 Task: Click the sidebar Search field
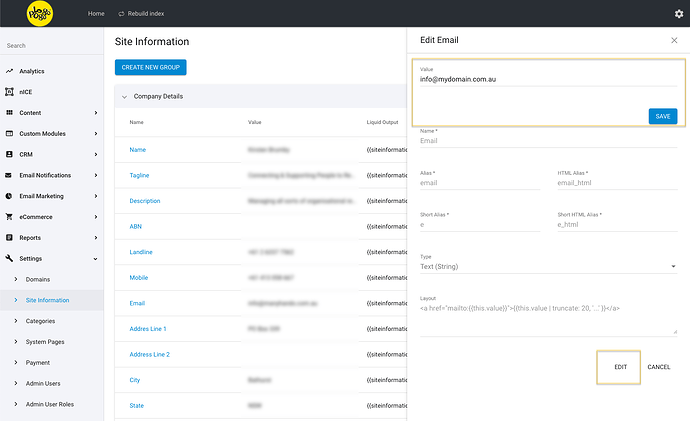pyautogui.click(x=52, y=45)
